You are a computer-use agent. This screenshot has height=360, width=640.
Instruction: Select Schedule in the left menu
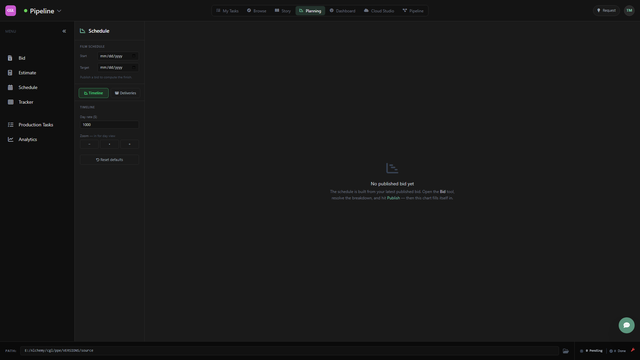click(28, 87)
